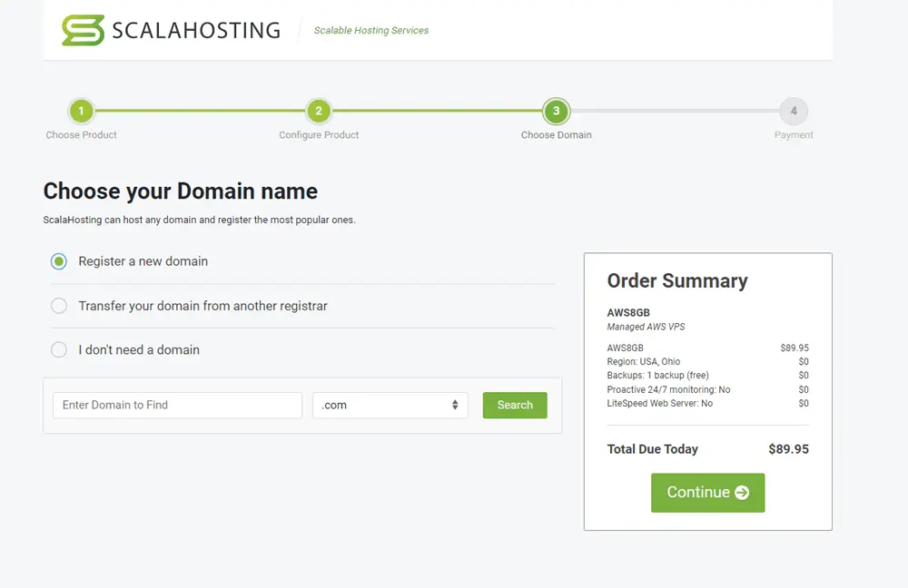The height and width of the screenshot is (588, 908).
Task: Click the Payment step label
Action: pyautogui.click(x=794, y=134)
